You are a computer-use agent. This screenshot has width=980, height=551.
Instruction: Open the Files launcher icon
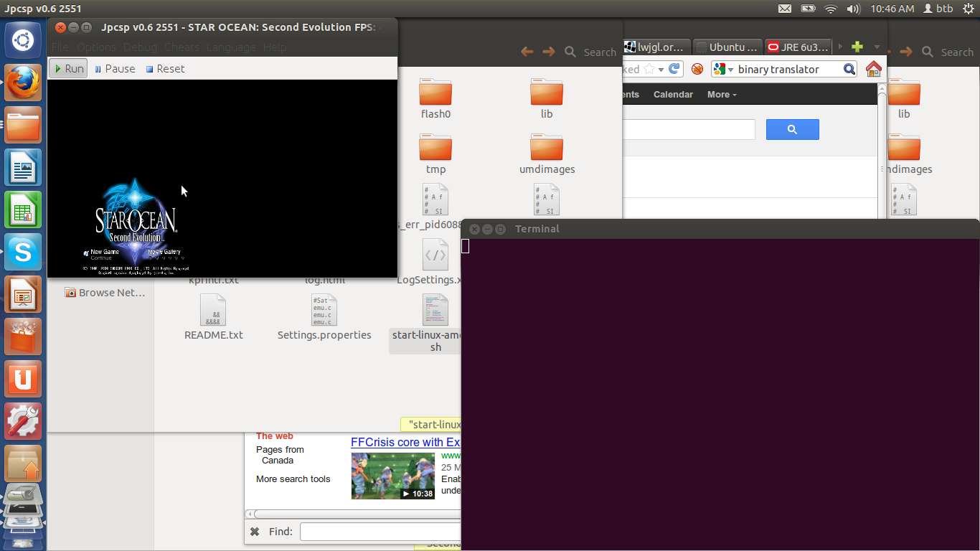pos(23,125)
